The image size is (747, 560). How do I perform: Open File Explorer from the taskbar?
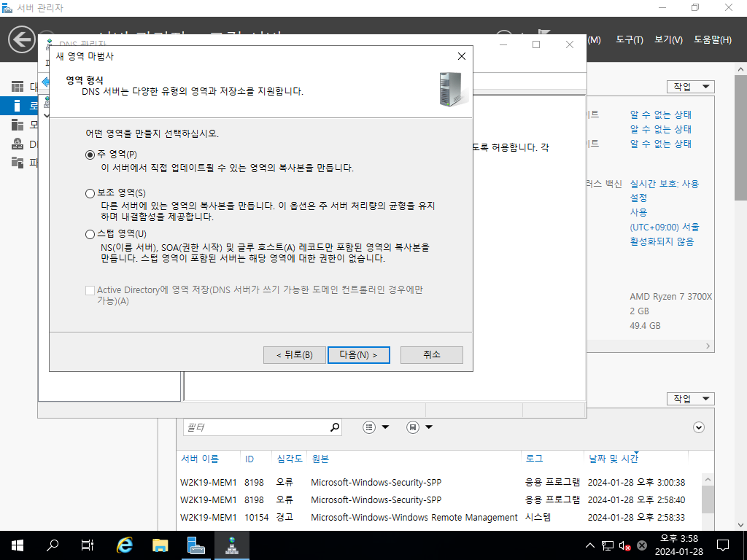(x=160, y=545)
